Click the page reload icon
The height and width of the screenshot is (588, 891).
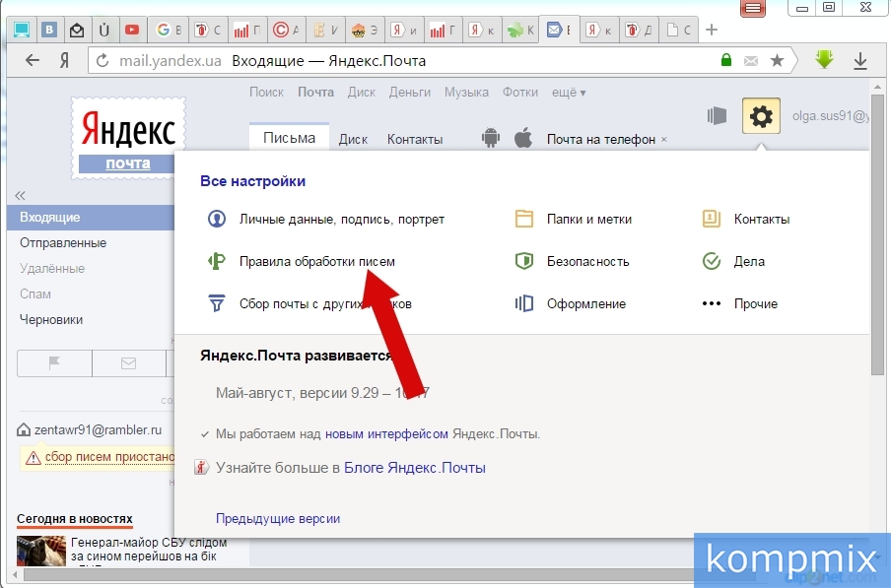pos(103,60)
